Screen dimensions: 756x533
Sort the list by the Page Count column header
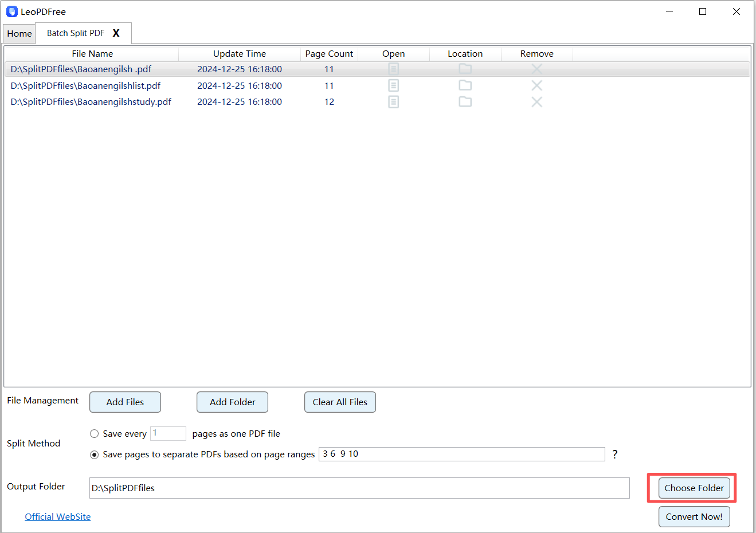329,54
